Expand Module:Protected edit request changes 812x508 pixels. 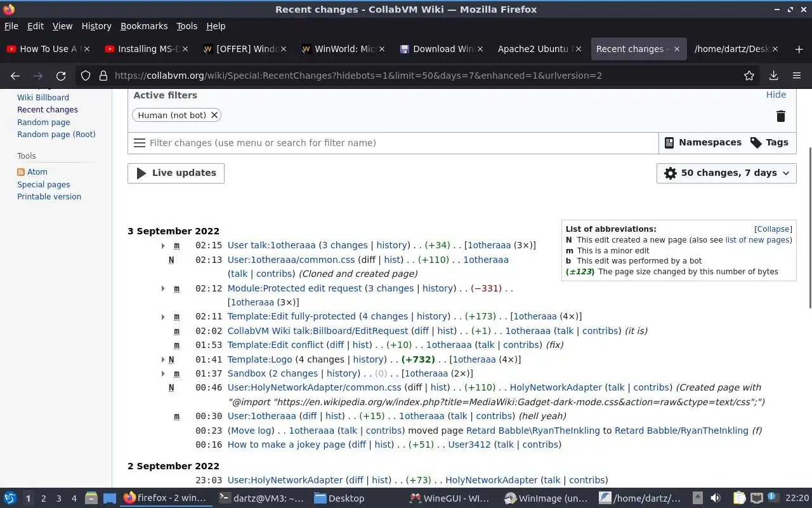[163, 288]
